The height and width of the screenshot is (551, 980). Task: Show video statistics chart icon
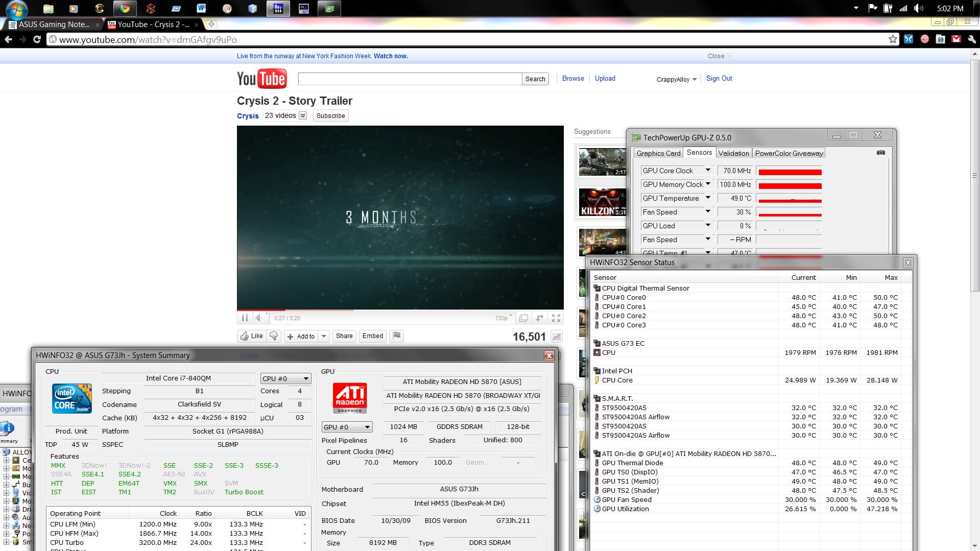pos(557,337)
